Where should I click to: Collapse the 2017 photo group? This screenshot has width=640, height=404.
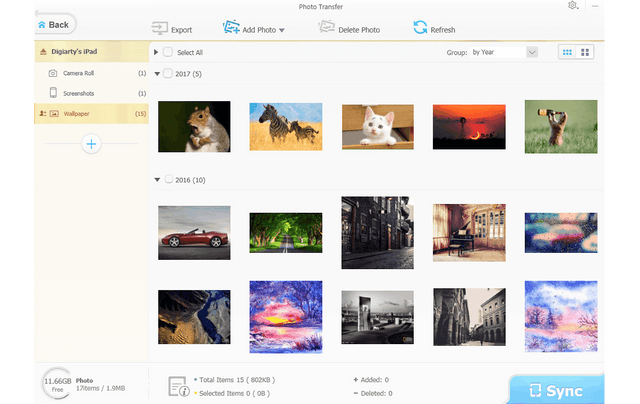point(157,73)
